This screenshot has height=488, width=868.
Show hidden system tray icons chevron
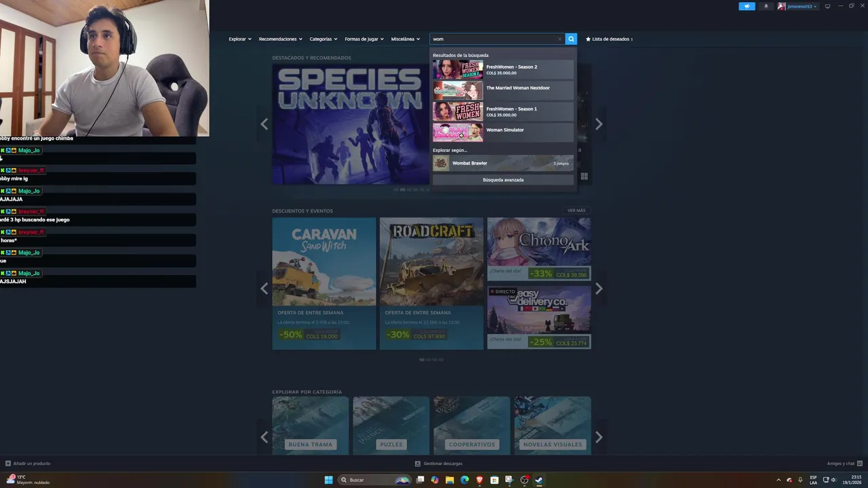click(x=778, y=480)
